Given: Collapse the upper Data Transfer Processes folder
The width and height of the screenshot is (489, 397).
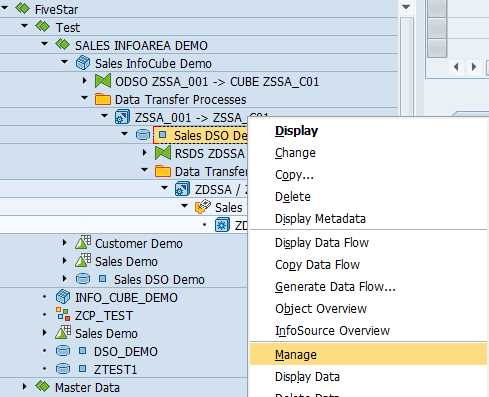Looking at the screenshot, I should [x=84, y=98].
